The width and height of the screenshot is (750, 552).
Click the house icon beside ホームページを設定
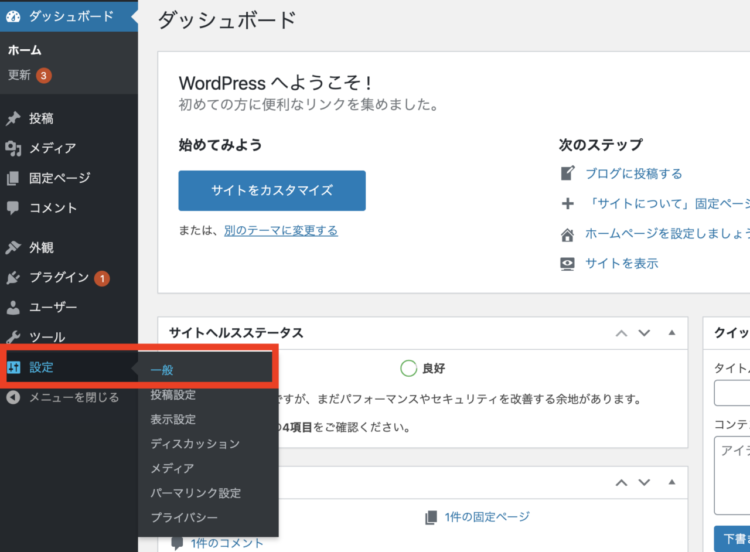pyautogui.click(x=568, y=234)
